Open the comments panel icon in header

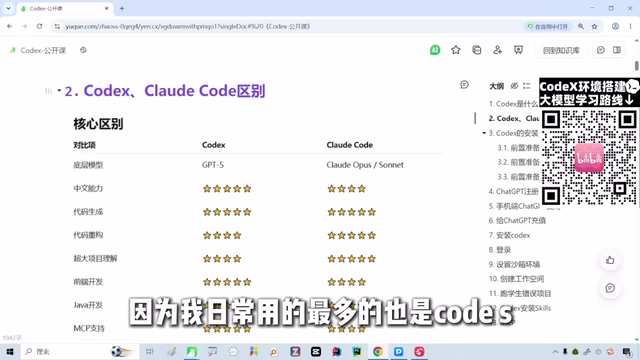point(600,50)
